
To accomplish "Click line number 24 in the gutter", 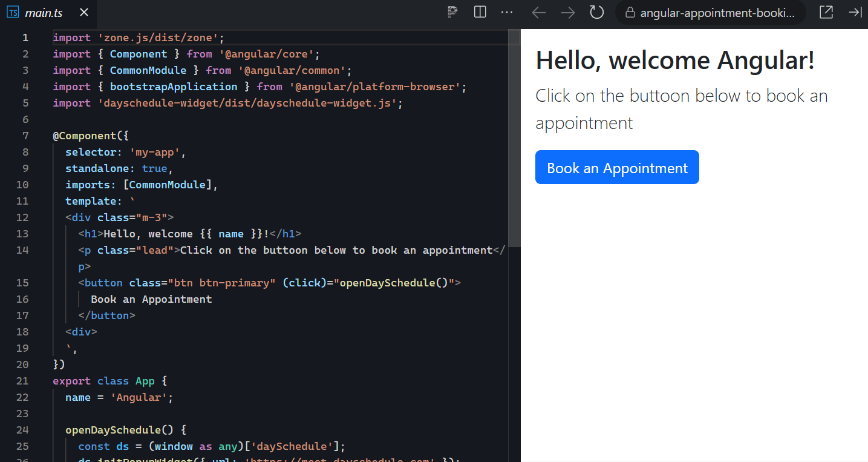I will click(x=22, y=430).
